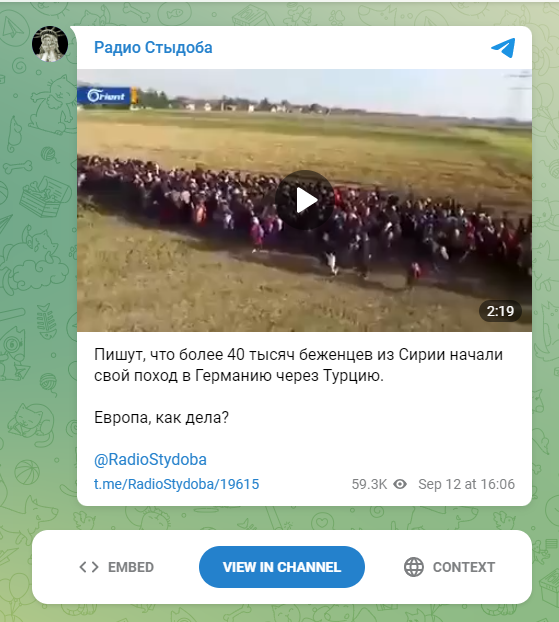This screenshot has height=622, width=559.
Task: Open the t.me/RadioStydoba/19615 post link
Action: coord(177,484)
